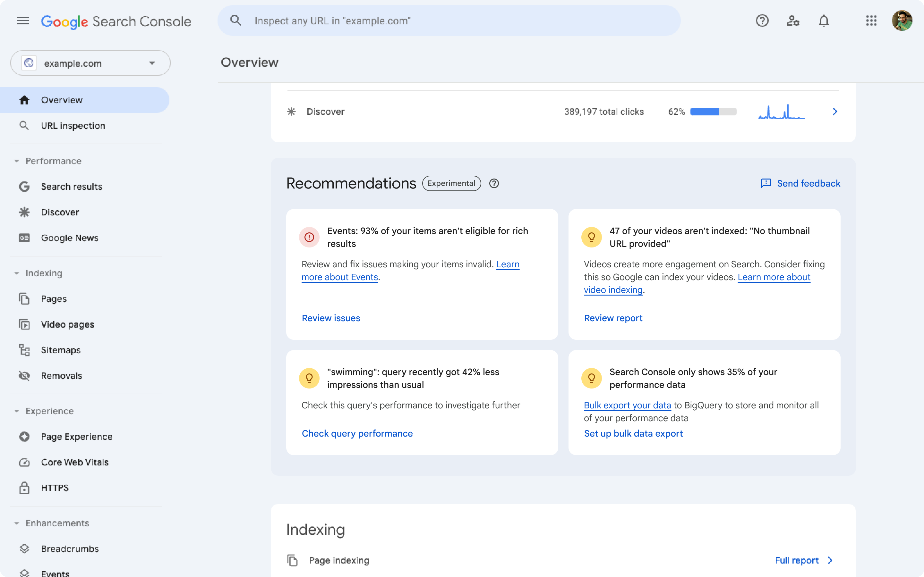Collapse the Performance section
The image size is (924, 577).
click(x=16, y=161)
